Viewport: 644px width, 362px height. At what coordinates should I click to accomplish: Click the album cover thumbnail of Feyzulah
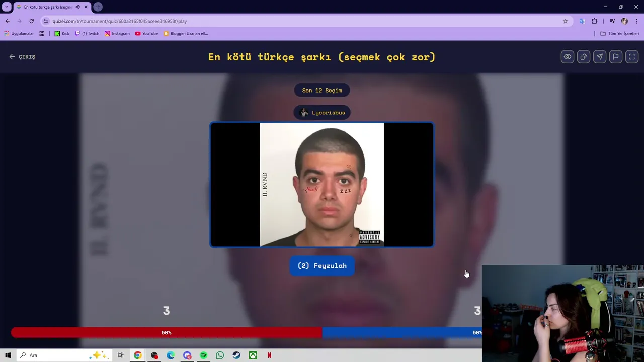tap(322, 185)
